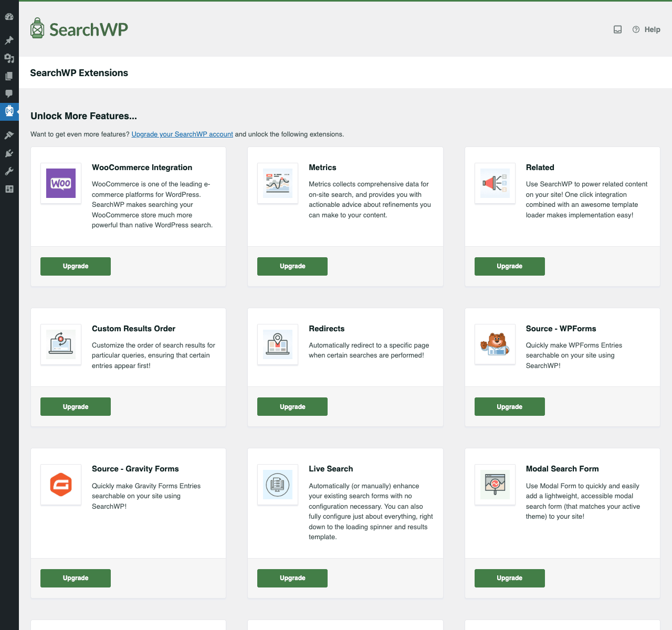Image resolution: width=672 pixels, height=630 pixels.
Task: Click the Redirects map pin icon
Action: pos(278,344)
